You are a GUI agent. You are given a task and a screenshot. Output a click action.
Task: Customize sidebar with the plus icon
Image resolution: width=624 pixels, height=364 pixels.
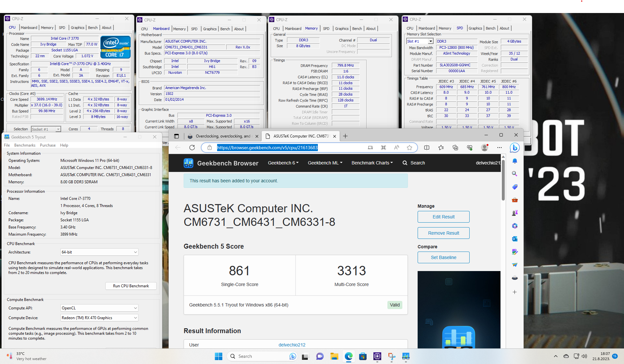click(514, 292)
